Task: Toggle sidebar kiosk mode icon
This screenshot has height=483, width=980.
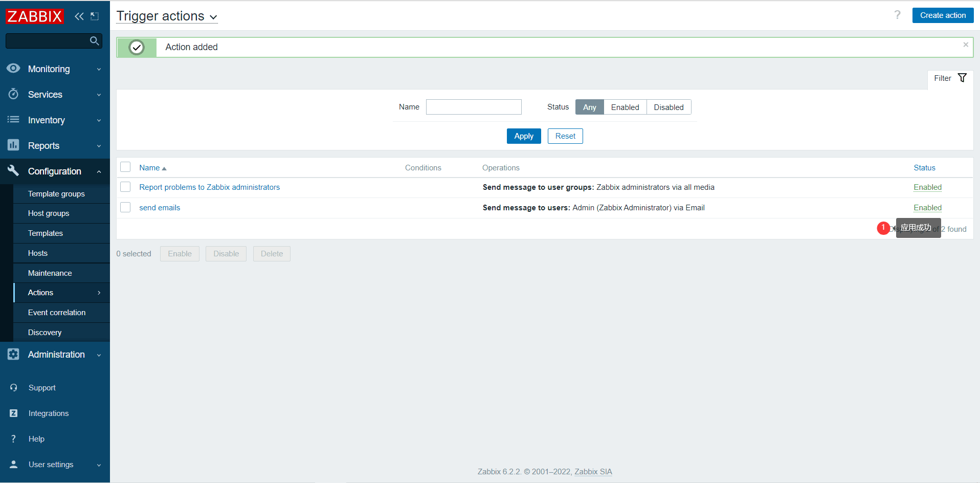Action: point(95,16)
